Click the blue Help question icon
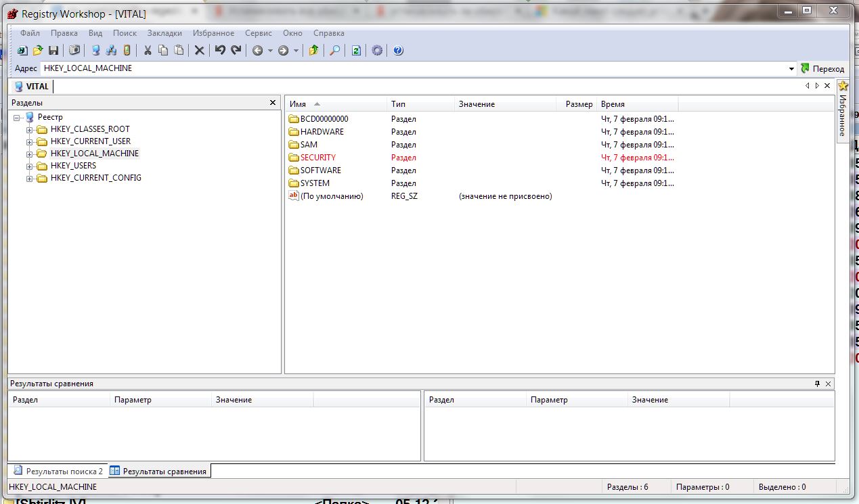 point(398,50)
